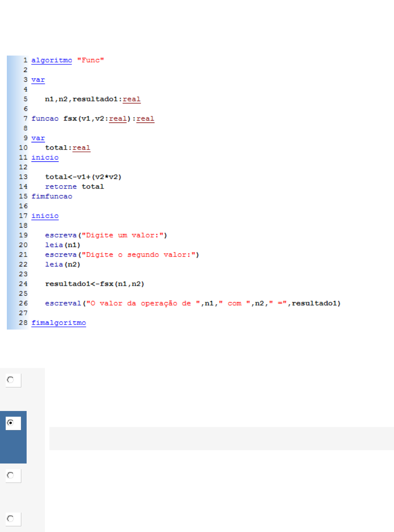Click the gray bar beside the selected answer
394x532 pixels.
click(221, 438)
